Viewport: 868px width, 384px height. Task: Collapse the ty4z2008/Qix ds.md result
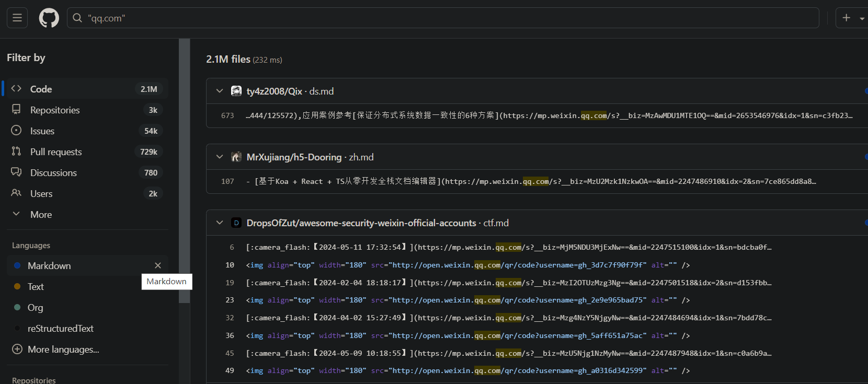220,91
